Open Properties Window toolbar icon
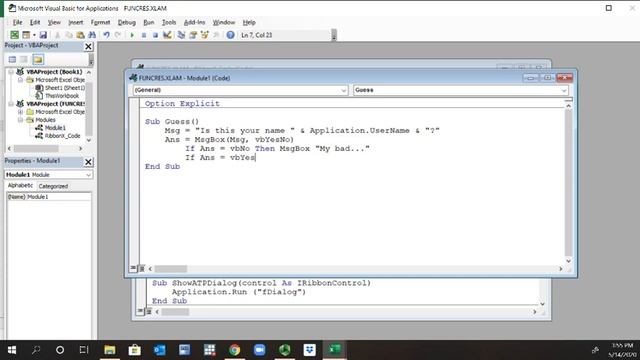This screenshot has height=360, width=640. pos(193,35)
